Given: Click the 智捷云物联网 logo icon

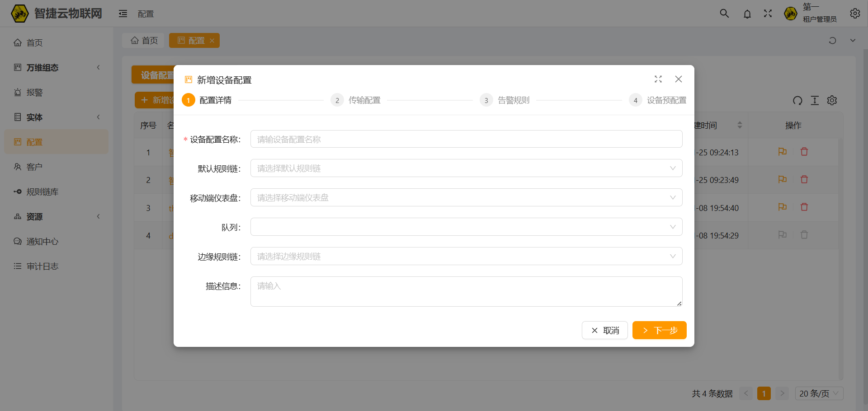Looking at the screenshot, I should pos(19,14).
